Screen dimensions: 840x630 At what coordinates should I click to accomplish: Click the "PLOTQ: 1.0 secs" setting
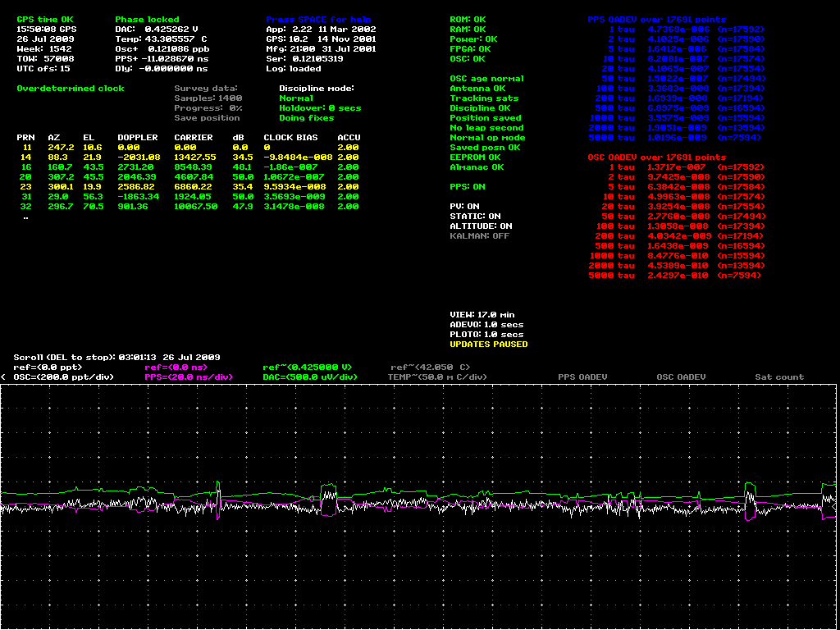(x=486, y=335)
